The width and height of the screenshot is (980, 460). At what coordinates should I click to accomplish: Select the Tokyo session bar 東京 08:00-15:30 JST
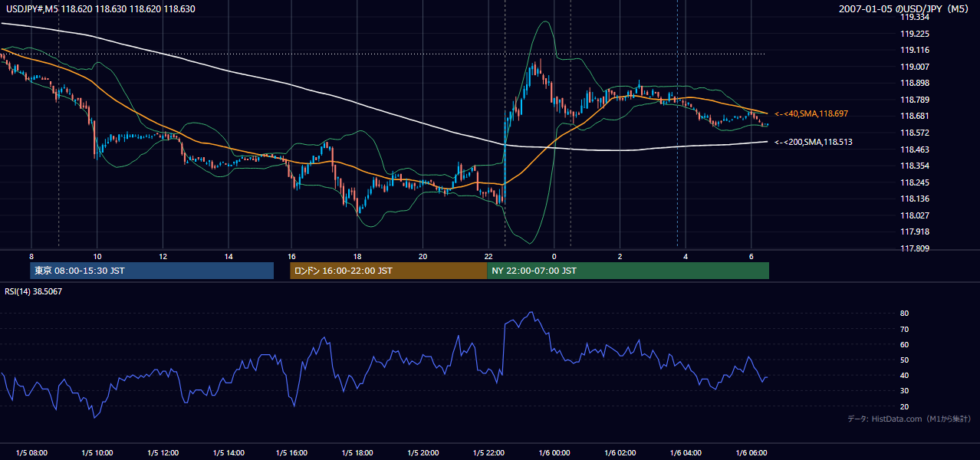pos(152,271)
